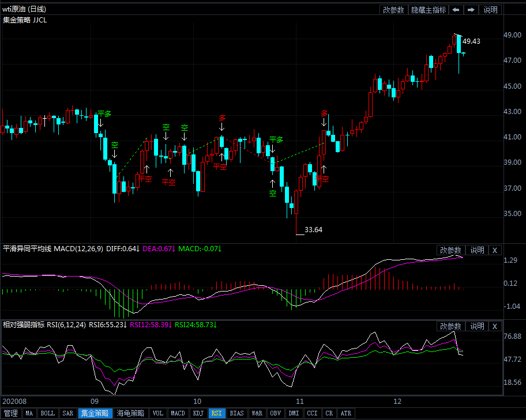Viewport: 526px width, 420px height.
Task: Select the 海龟策略 strategy tab
Action: [x=130, y=413]
